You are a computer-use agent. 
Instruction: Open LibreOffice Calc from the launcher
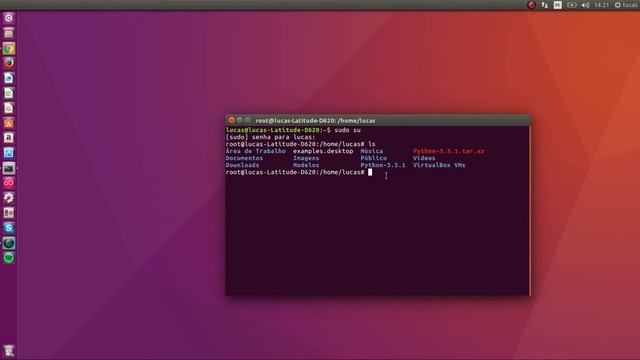pyautogui.click(x=9, y=93)
